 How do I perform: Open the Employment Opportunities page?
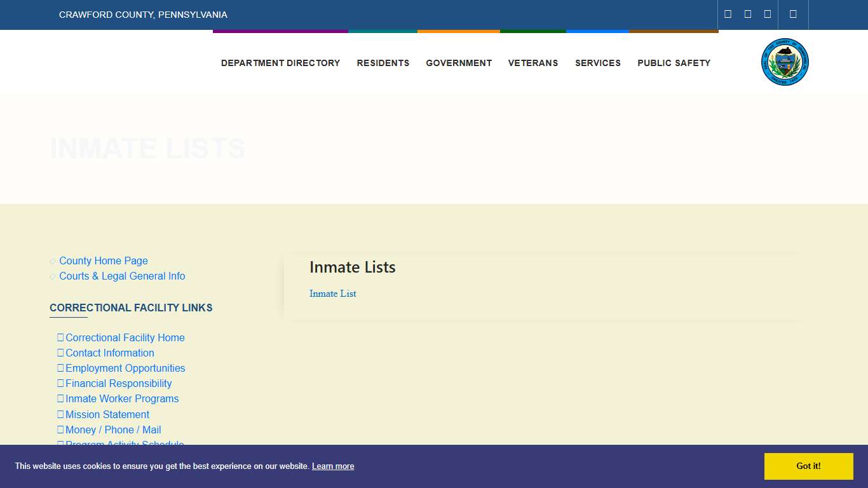point(125,368)
